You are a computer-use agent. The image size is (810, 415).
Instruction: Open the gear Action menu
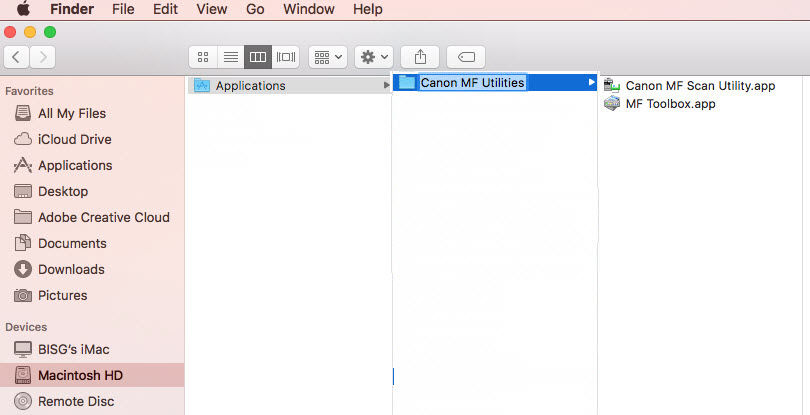coord(374,57)
